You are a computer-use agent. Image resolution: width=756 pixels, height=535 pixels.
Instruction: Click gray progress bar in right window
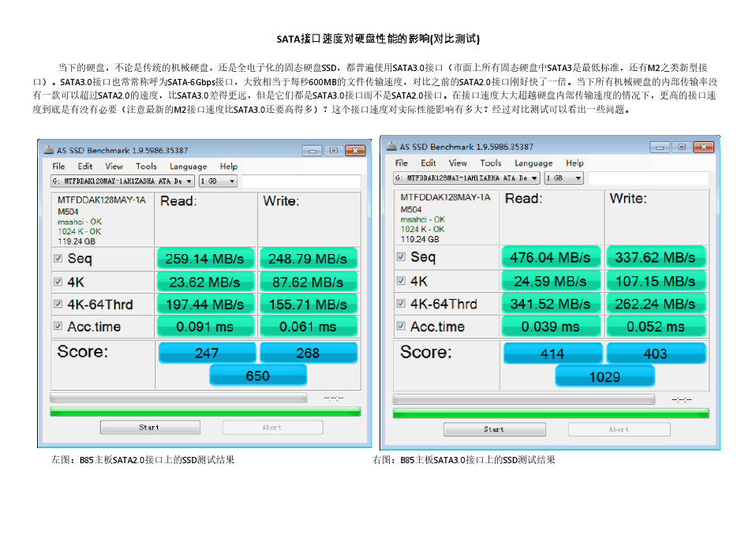click(524, 399)
